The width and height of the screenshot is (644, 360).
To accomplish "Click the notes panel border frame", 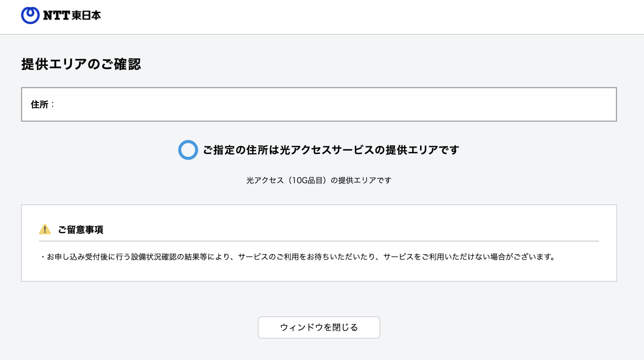I will coord(318,206).
